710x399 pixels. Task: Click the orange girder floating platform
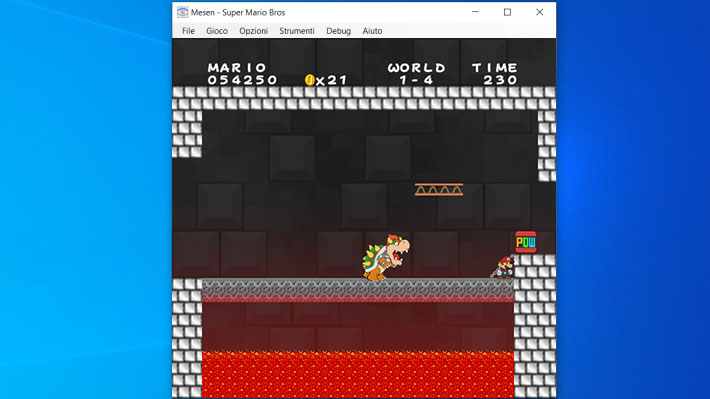439,190
